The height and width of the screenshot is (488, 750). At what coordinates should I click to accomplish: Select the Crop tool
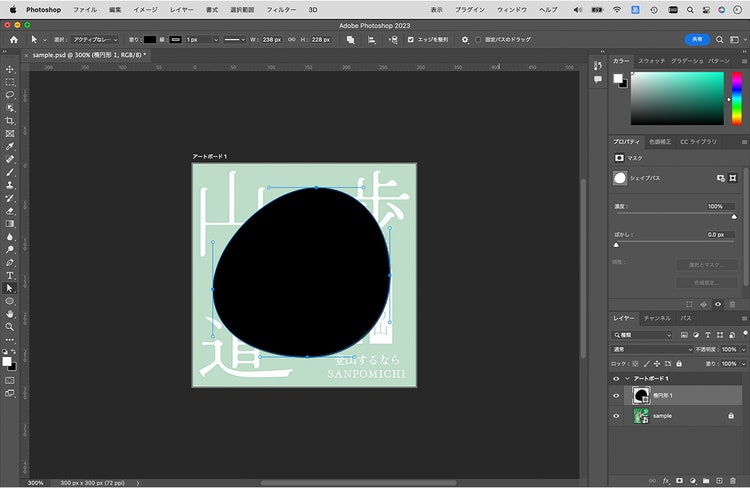pos(10,121)
